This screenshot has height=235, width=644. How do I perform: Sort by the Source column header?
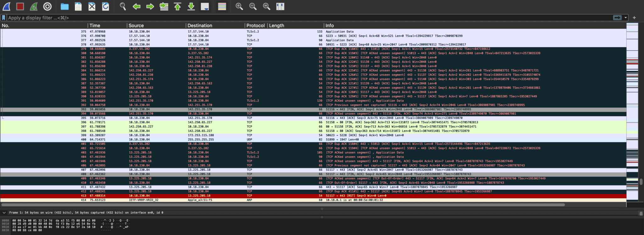[156, 26]
